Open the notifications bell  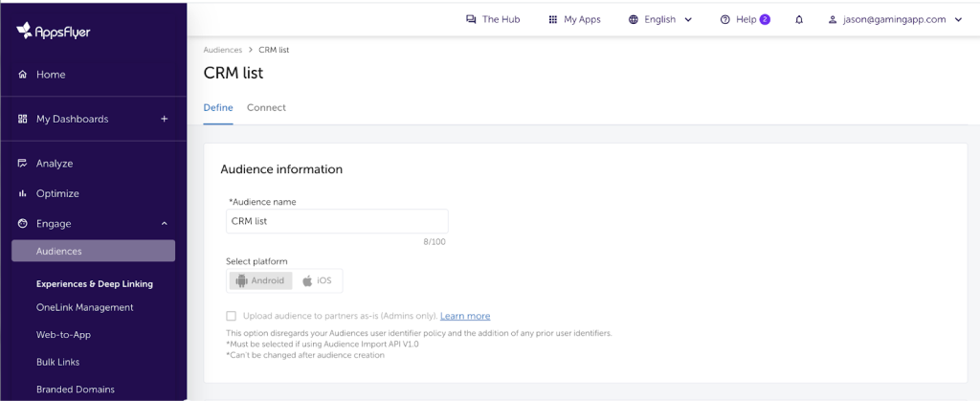click(799, 19)
